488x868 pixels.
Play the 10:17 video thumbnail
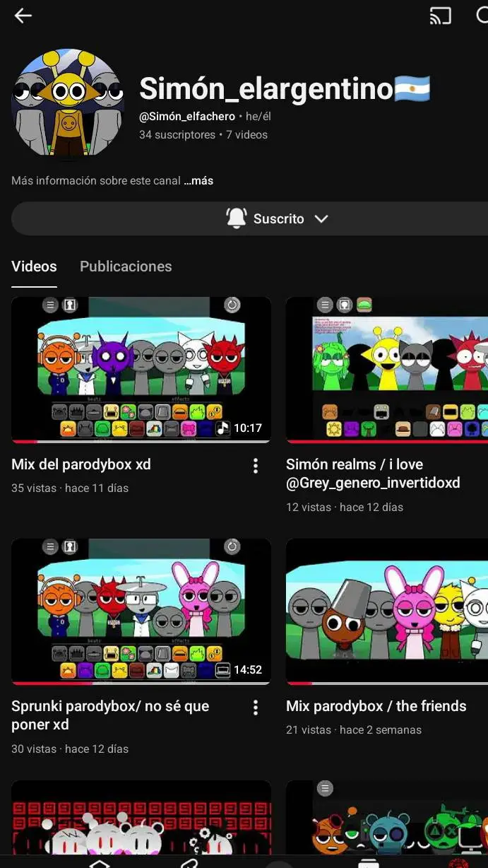[141, 369]
